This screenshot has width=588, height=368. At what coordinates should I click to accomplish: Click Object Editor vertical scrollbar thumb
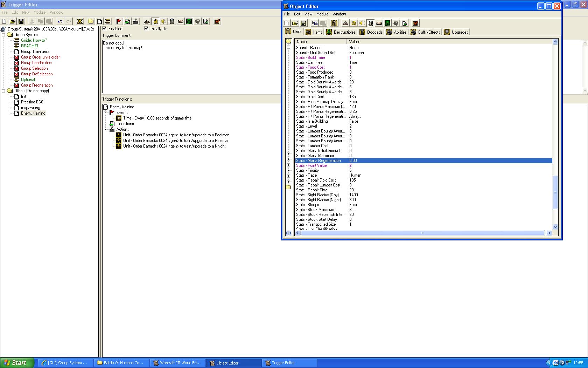pyautogui.click(x=555, y=192)
